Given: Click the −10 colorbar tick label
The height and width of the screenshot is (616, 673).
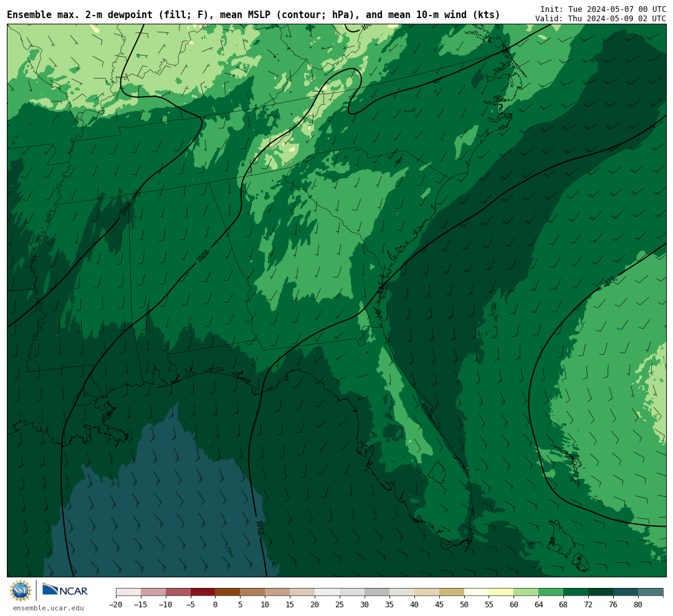Looking at the screenshot, I should click(x=165, y=605).
